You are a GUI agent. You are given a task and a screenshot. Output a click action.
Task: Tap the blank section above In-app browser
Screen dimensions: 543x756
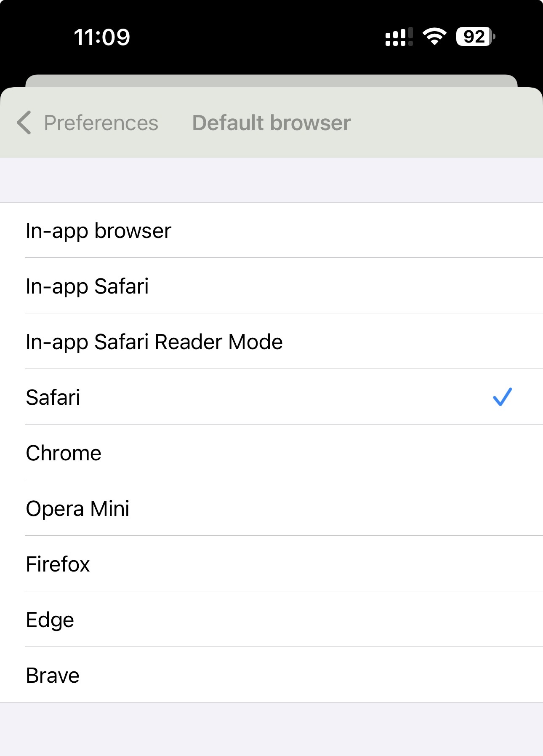click(271, 180)
